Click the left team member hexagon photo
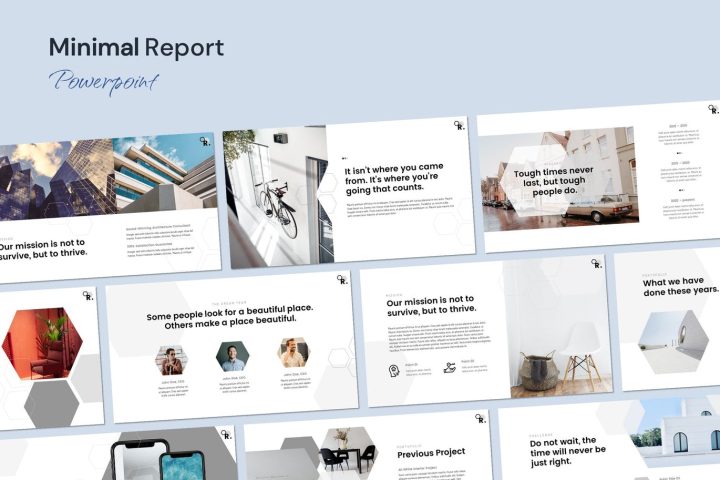Screen dimensions: 720x480 coord(171,359)
